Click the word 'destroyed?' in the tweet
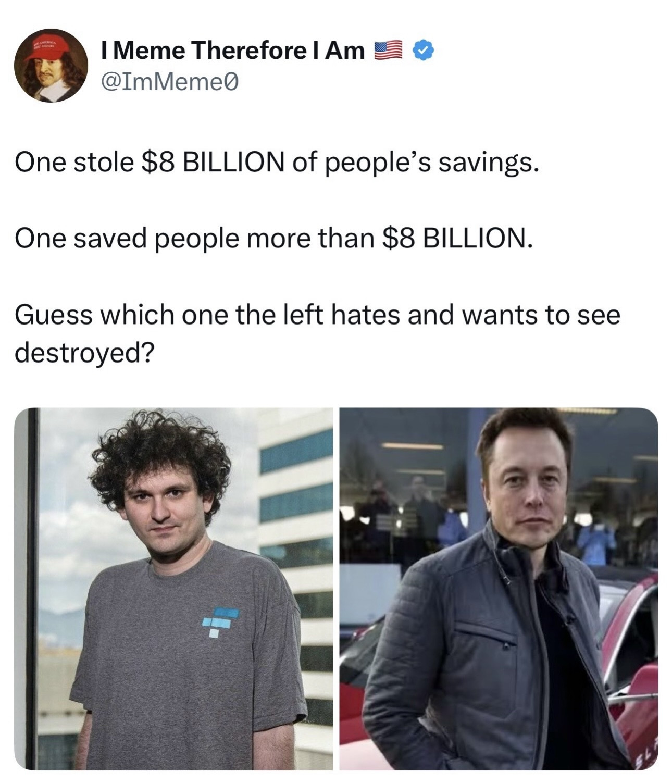Screen dimensions: 672x784 (84, 353)
